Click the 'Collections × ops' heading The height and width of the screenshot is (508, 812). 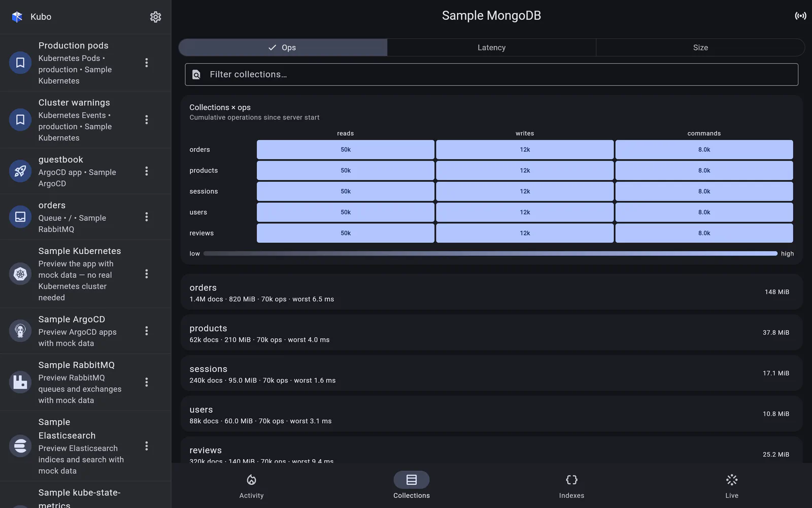pyautogui.click(x=220, y=108)
